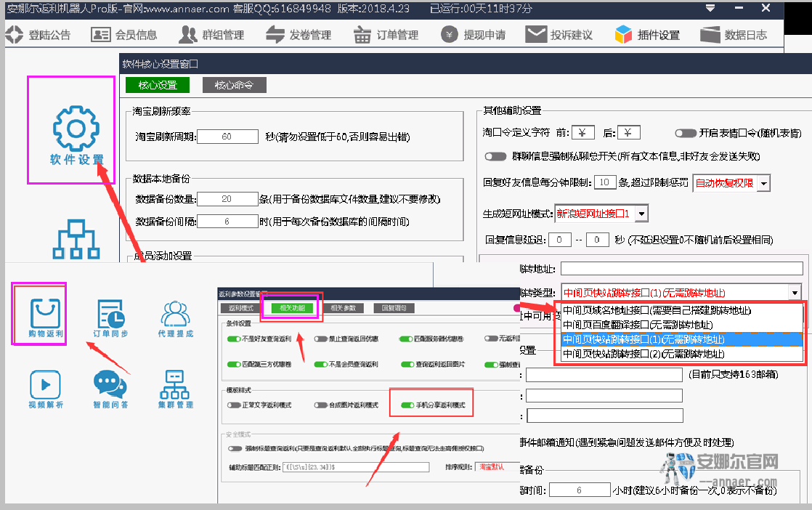Click the 秒(请勿设置低于60,否则容易出错) note
This screenshot has height=510, width=812.
tap(338, 137)
